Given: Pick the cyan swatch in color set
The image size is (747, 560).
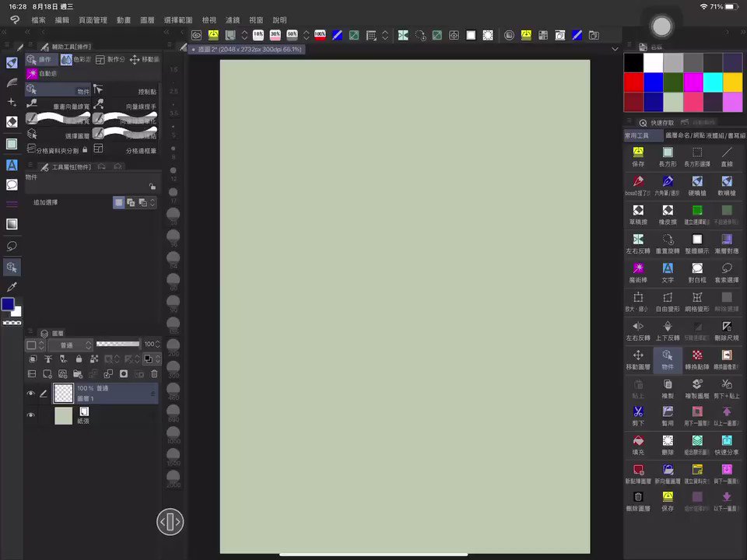Looking at the screenshot, I should point(713,82).
